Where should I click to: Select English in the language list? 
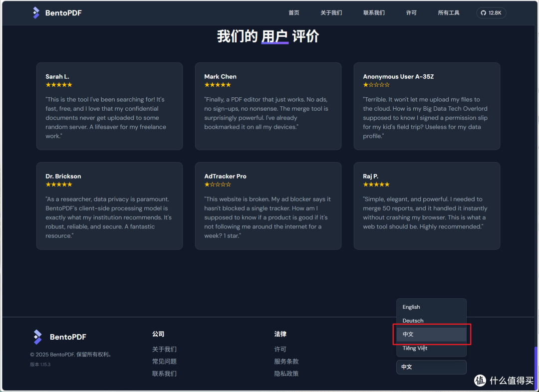431,307
